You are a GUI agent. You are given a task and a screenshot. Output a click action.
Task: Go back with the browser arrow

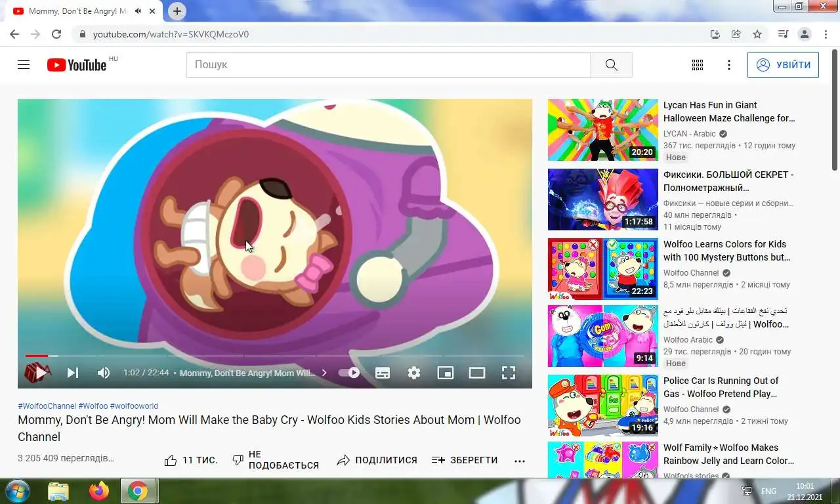click(14, 34)
